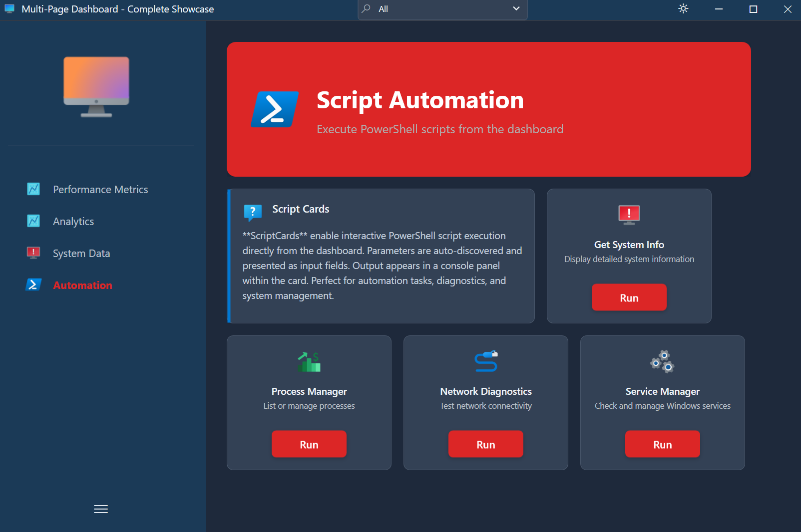The width and height of the screenshot is (801, 532).
Task: Click the System Data alert monitor icon
Action: [33, 253]
